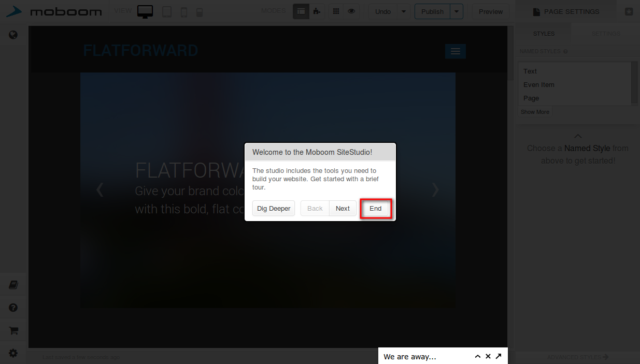Click End to close the tour
The width and height of the screenshot is (640, 364).
pyautogui.click(x=375, y=209)
